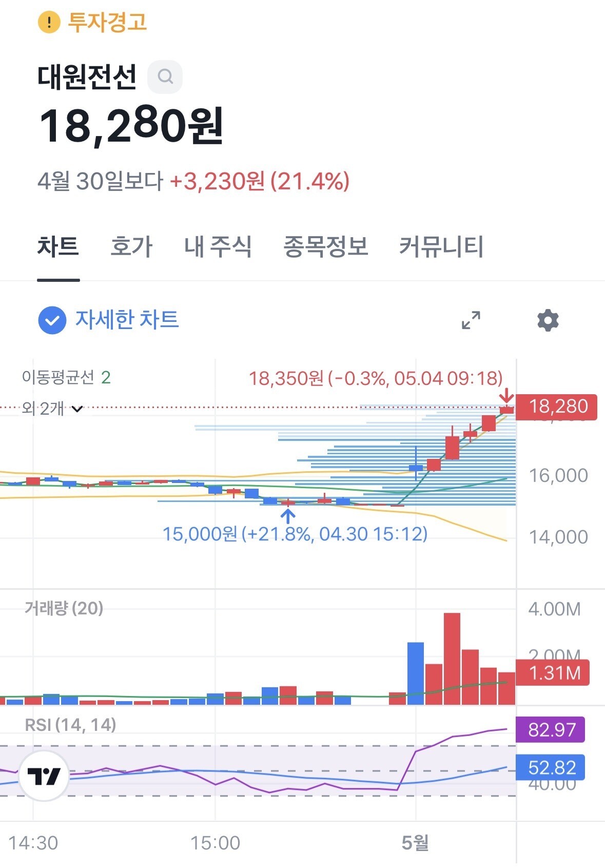Tap the TradingView logo badge
The height and width of the screenshot is (868, 605).
pyautogui.click(x=44, y=776)
